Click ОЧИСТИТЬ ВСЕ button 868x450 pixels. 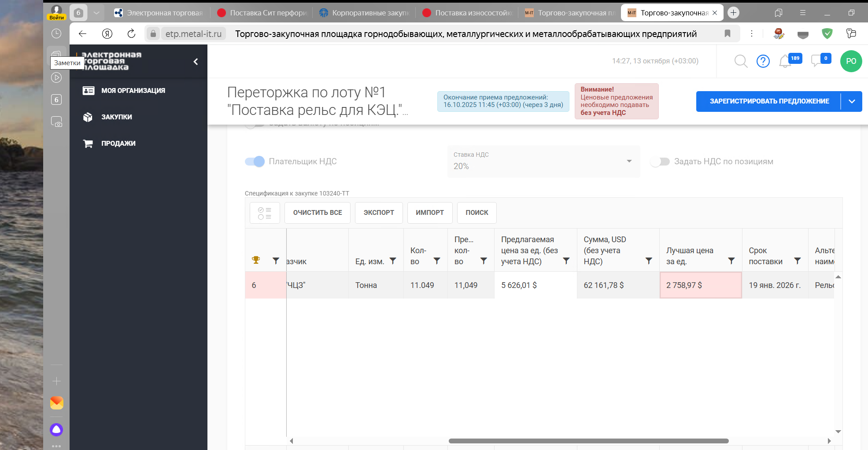pos(317,213)
